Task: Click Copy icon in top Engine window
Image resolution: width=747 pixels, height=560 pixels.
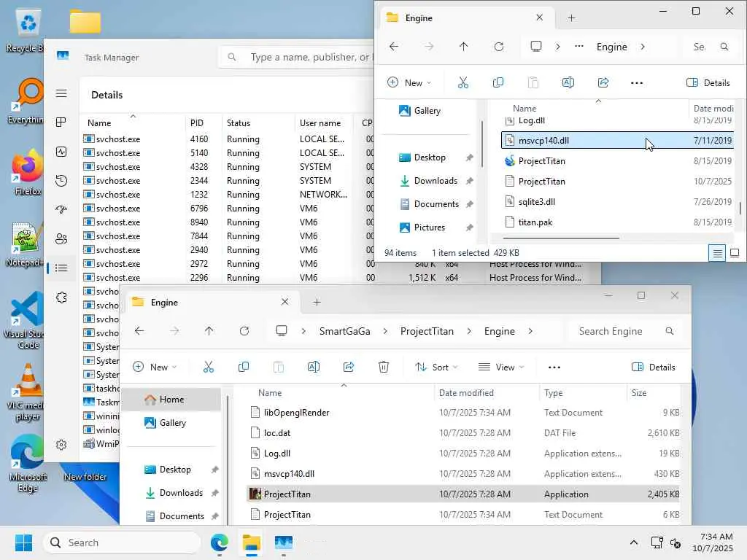Action: point(498,82)
